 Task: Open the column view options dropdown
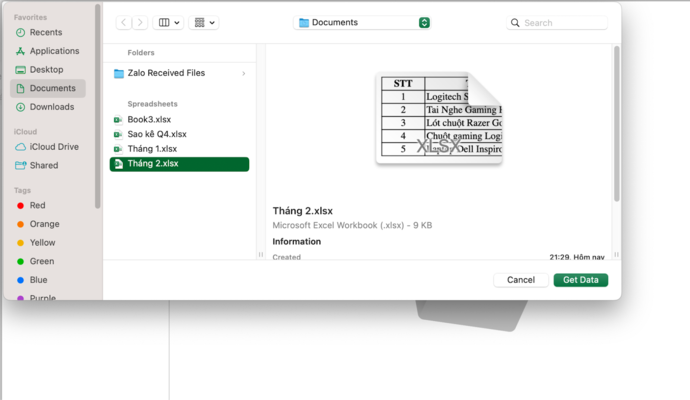[169, 22]
